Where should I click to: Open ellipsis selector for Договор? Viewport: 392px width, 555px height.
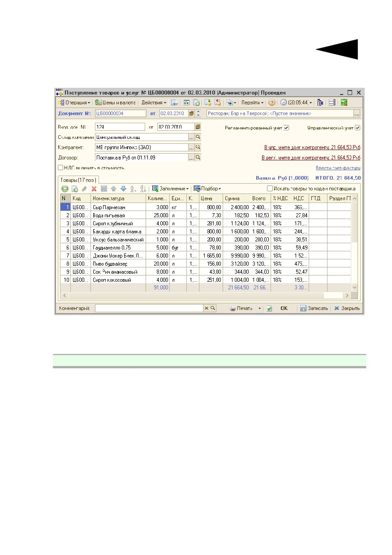191,157
